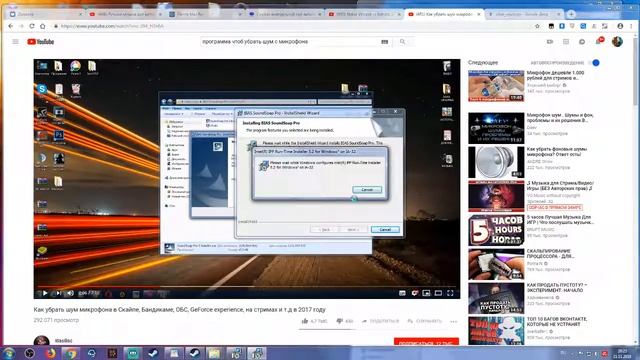Switch player to miniplayer mode
Screen dimensions: 640x360
click(427, 293)
